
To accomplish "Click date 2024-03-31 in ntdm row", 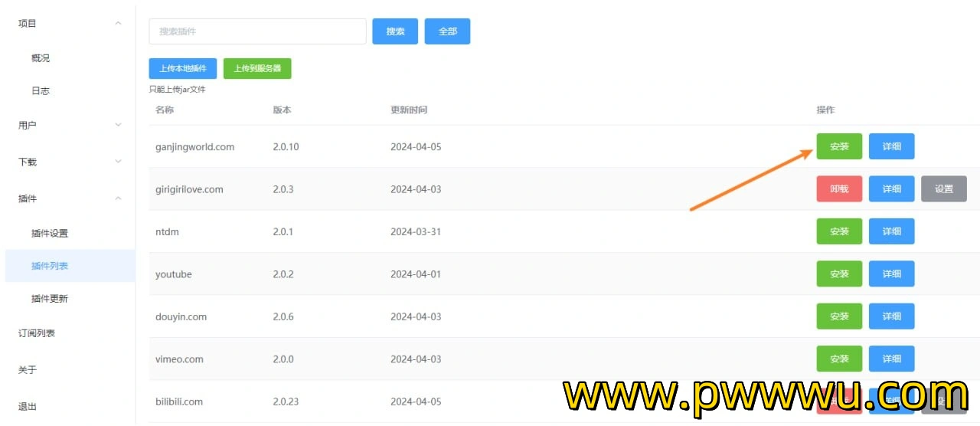I will coord(416,232).
